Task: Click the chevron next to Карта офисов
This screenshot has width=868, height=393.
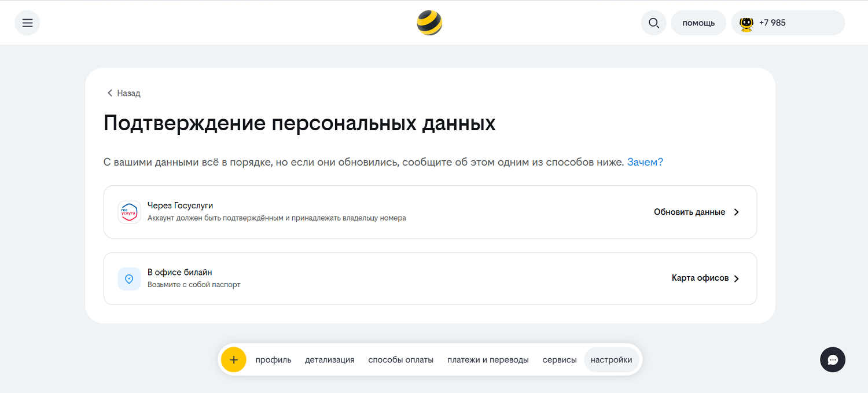Action: pyautogui.click(x=736, y=278)
